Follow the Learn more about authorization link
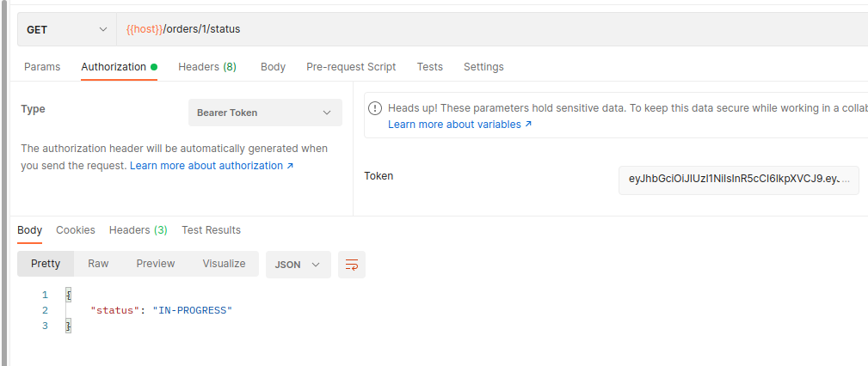Viewport: 868px width, 366px height. [x=212, y=166]
